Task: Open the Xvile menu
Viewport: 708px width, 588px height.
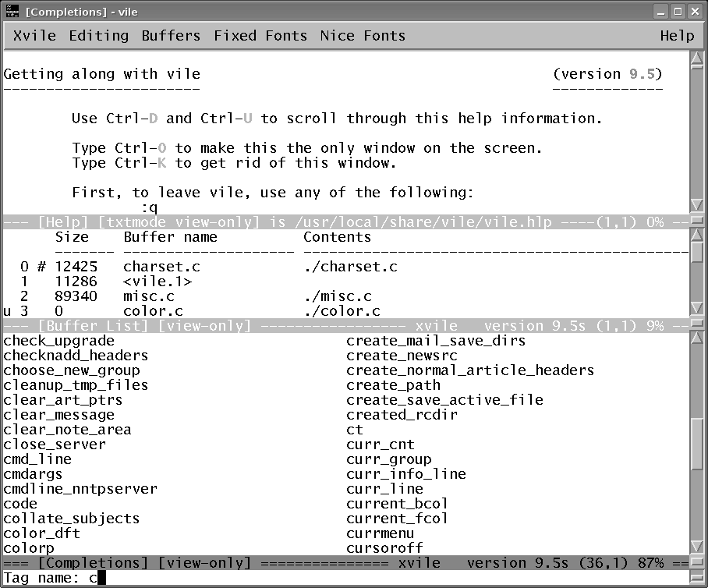Action: [34, 36]
